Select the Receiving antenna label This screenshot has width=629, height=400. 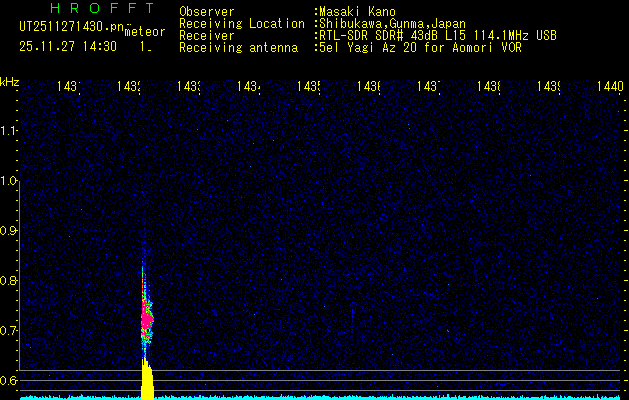click(238, 47)
